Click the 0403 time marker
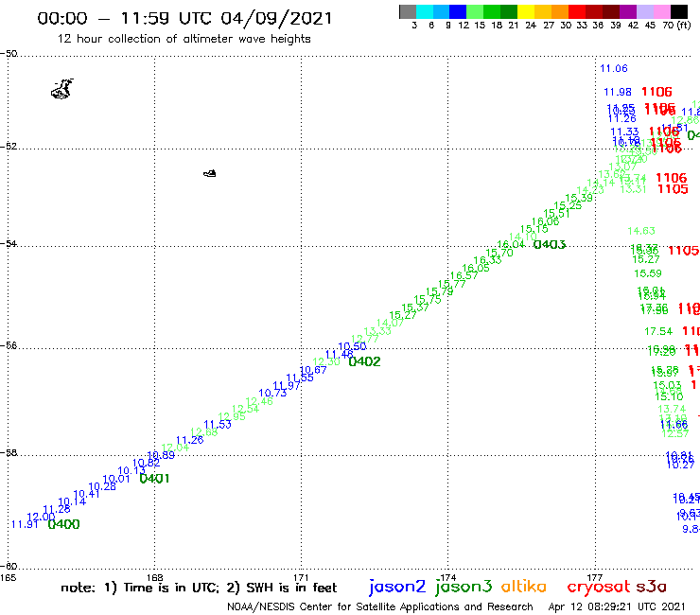700x615 pixels. (x=550, y=244)
